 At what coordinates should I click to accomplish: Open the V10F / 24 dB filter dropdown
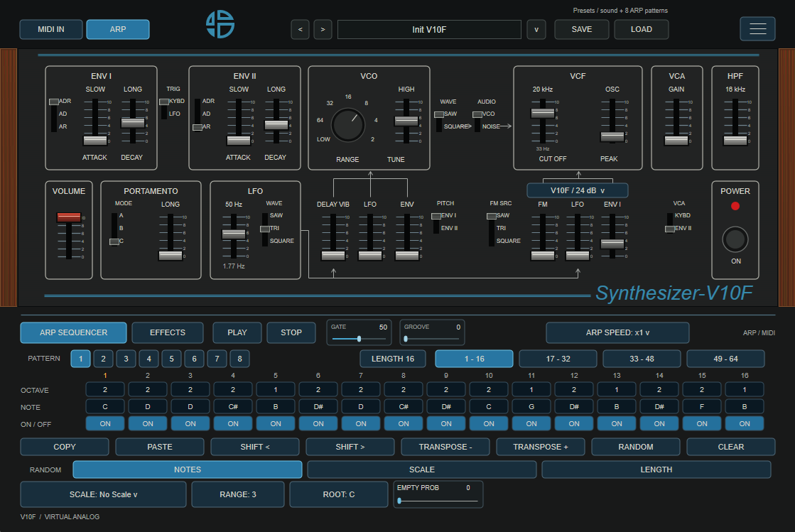pos(578,190)
